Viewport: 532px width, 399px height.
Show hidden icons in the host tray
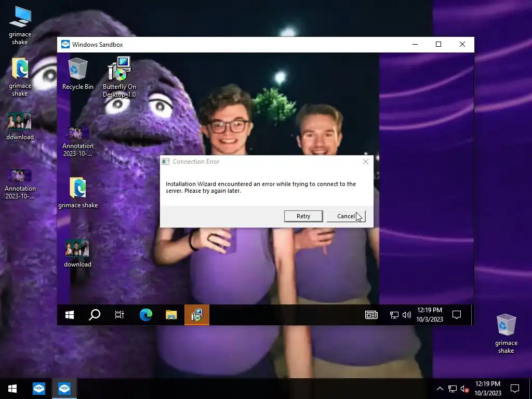point(440,389)
